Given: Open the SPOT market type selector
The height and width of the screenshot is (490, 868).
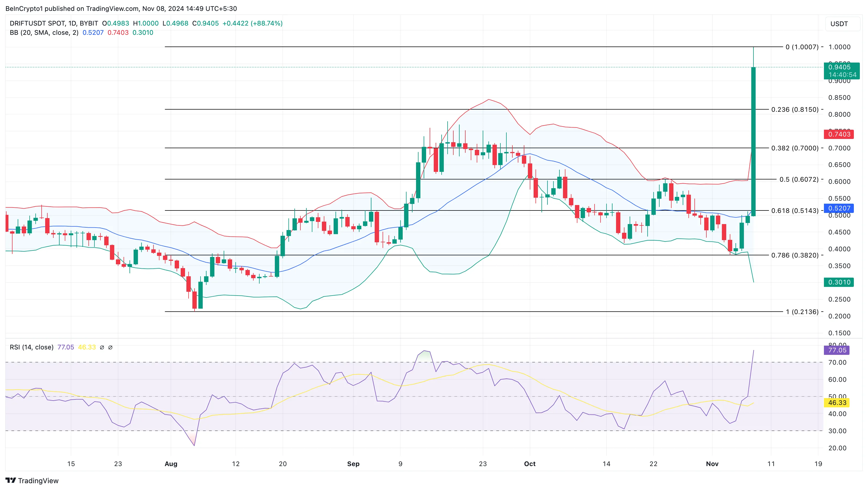Looking at the screenshot, I should 57,24.
